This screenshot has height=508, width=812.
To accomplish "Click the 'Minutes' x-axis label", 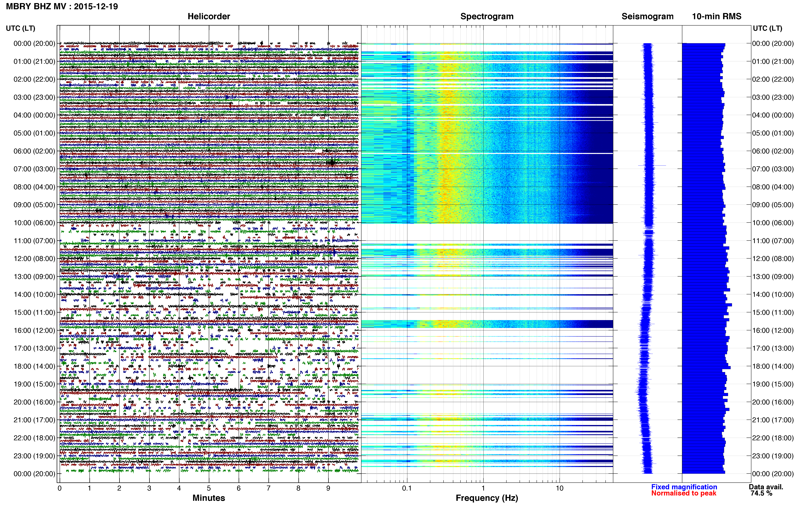I will pos(209,498).
